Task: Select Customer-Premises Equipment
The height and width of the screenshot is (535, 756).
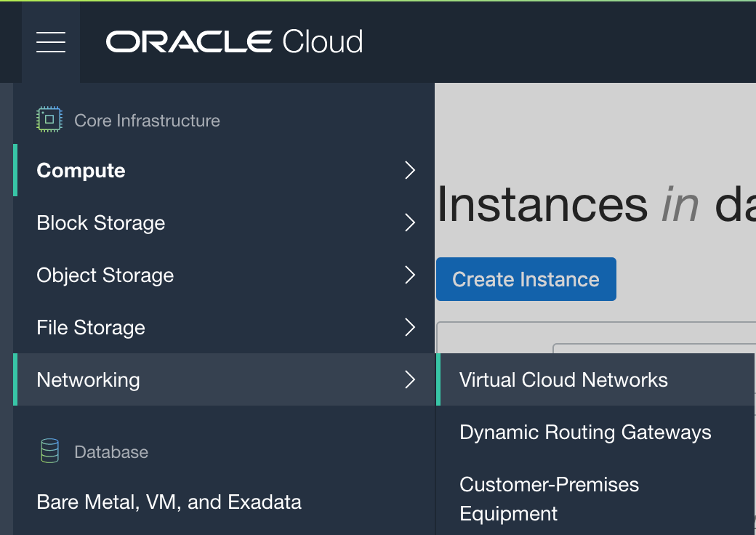Action: coord(549,499)
